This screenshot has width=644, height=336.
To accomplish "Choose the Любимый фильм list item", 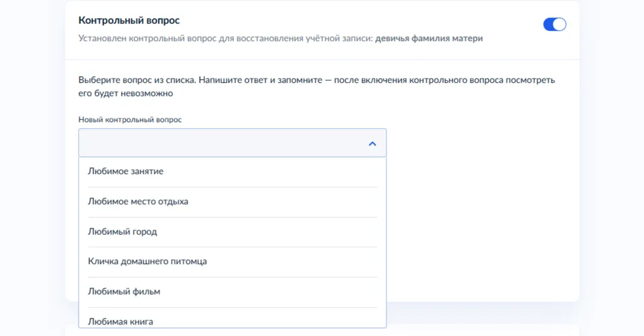I will [x=124, y=291].
